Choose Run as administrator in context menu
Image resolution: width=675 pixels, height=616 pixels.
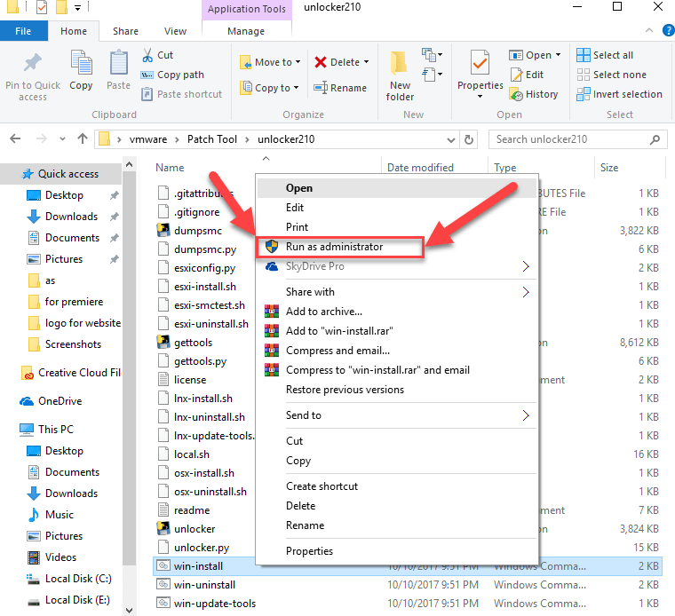pyautogui.click(x=334, y=246)
